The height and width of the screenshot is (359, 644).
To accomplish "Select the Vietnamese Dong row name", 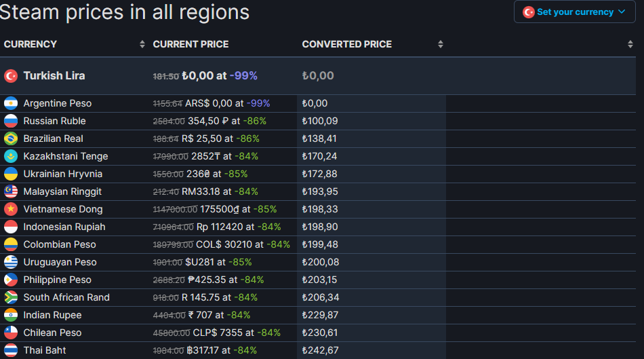I will 63,209.
